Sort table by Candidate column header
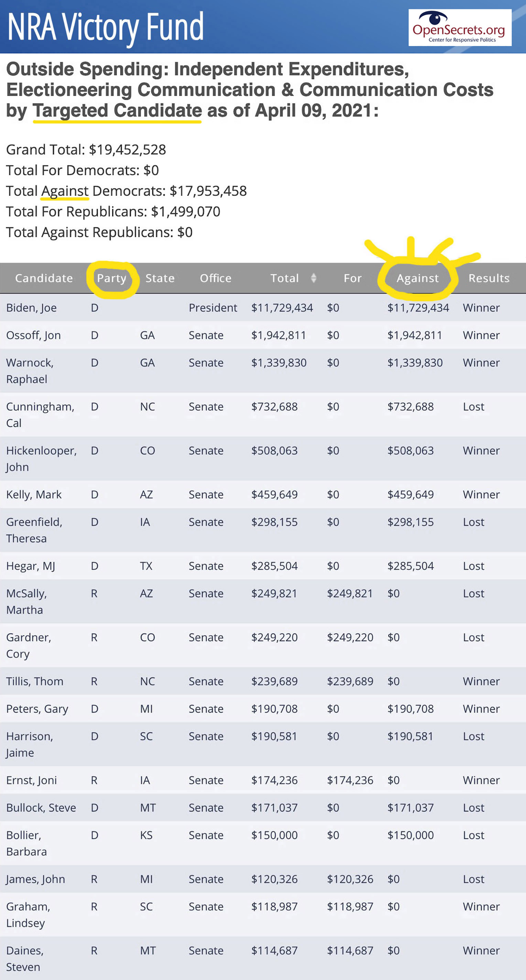Screen dimensions: 526x980 [44, 278]
